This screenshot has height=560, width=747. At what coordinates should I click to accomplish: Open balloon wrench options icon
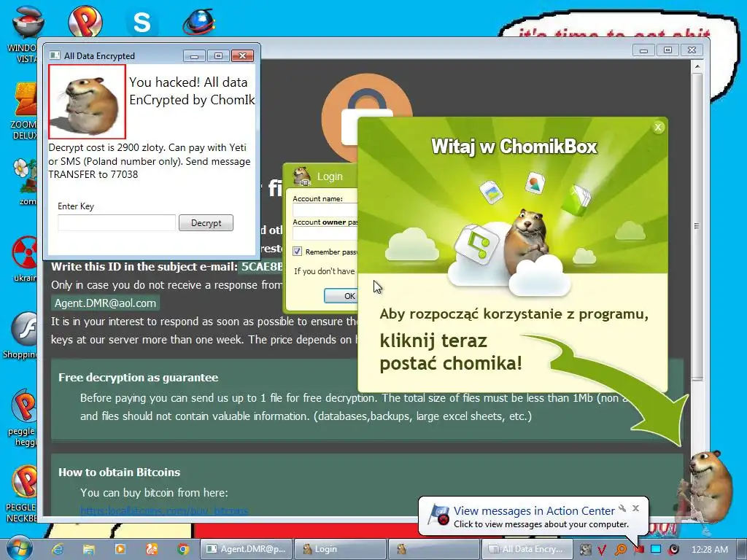coord(622,508)
